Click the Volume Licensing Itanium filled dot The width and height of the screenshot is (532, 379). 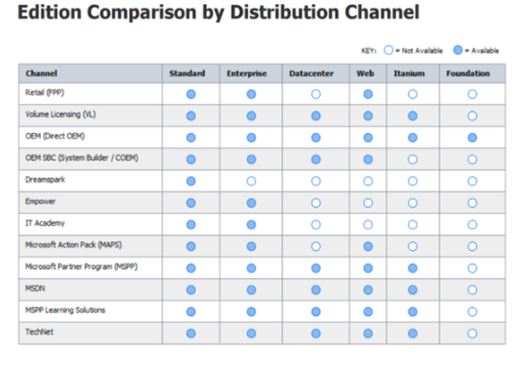coord(413,116)
